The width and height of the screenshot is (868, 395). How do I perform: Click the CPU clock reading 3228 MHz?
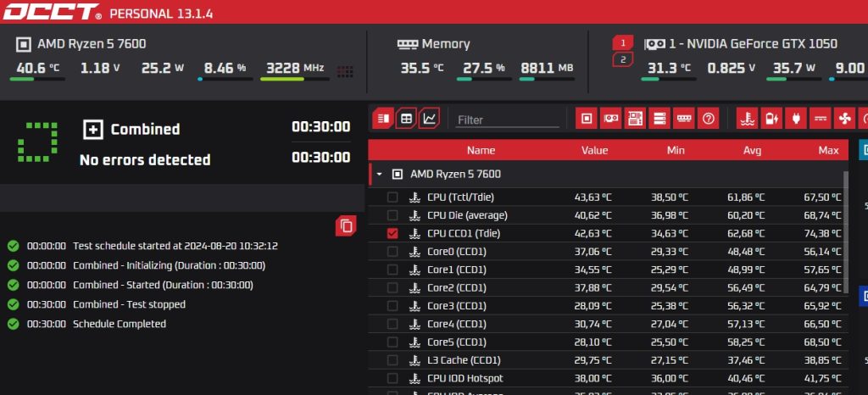point(295,69)
